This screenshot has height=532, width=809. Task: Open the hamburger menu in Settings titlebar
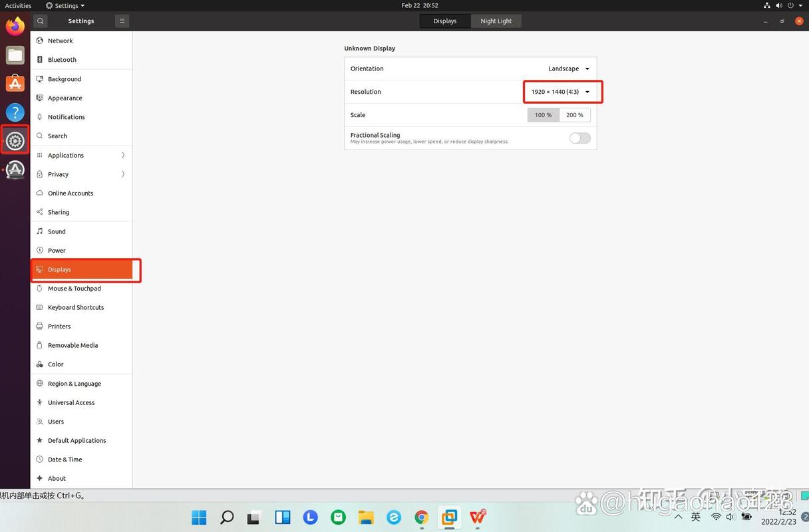coord(122,21)
